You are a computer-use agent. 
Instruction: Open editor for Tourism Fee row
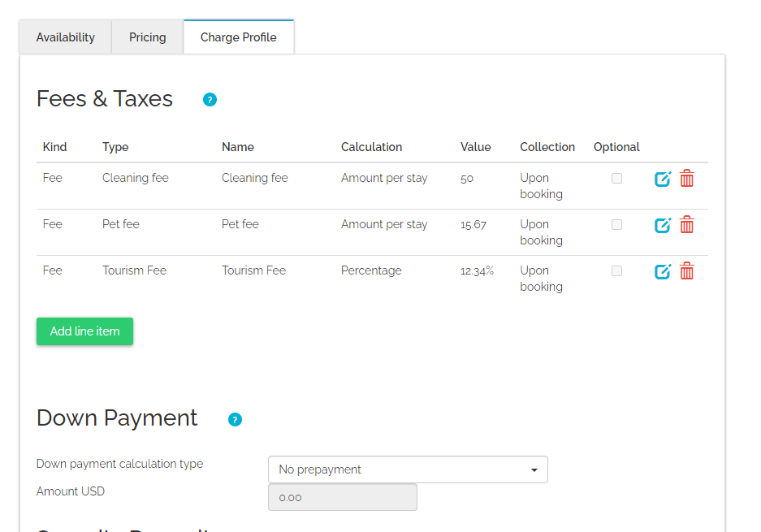click(x=663, y=271)
